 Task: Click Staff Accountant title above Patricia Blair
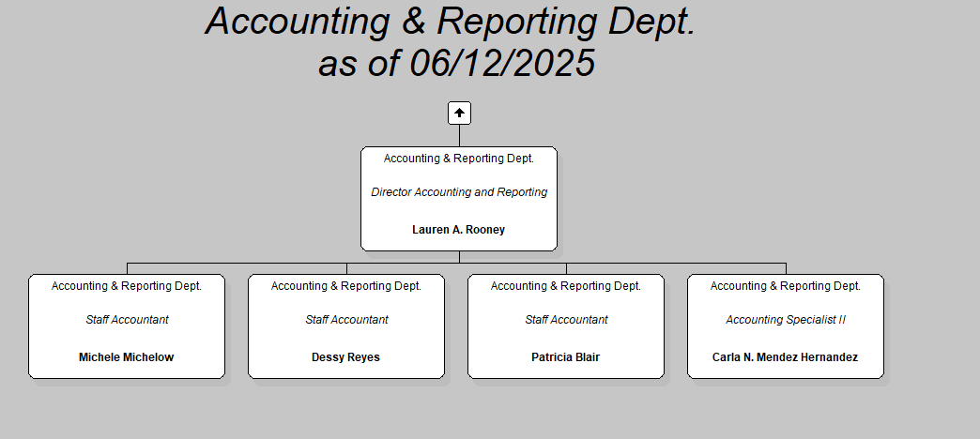(566, 320)
